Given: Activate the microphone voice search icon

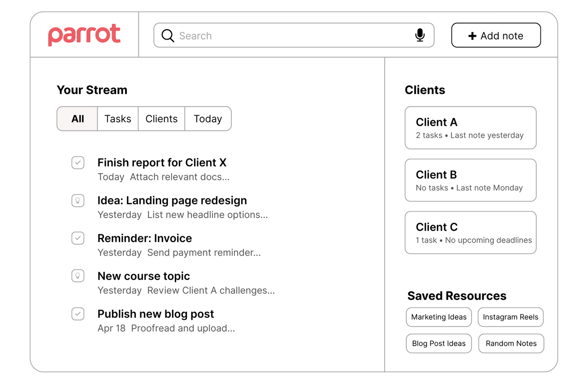Looking at the screenshot, I should [419, 35].
